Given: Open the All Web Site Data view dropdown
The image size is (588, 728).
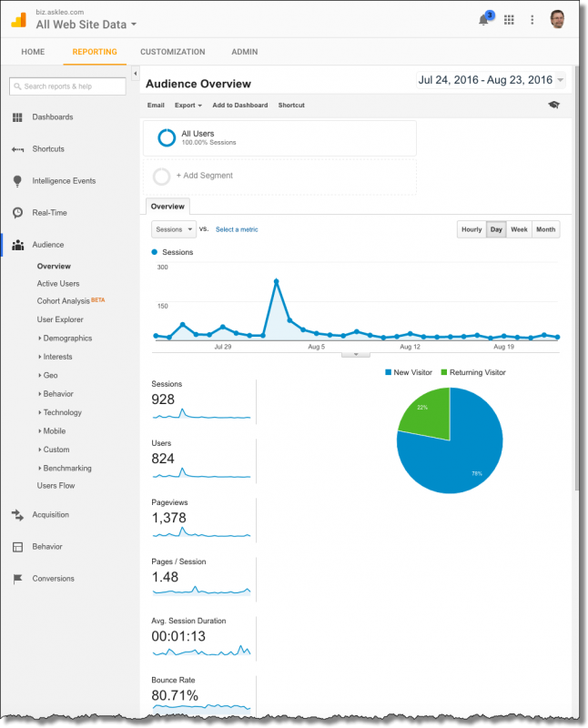Looking at the screenshot, I should click(x=86, y=25).
